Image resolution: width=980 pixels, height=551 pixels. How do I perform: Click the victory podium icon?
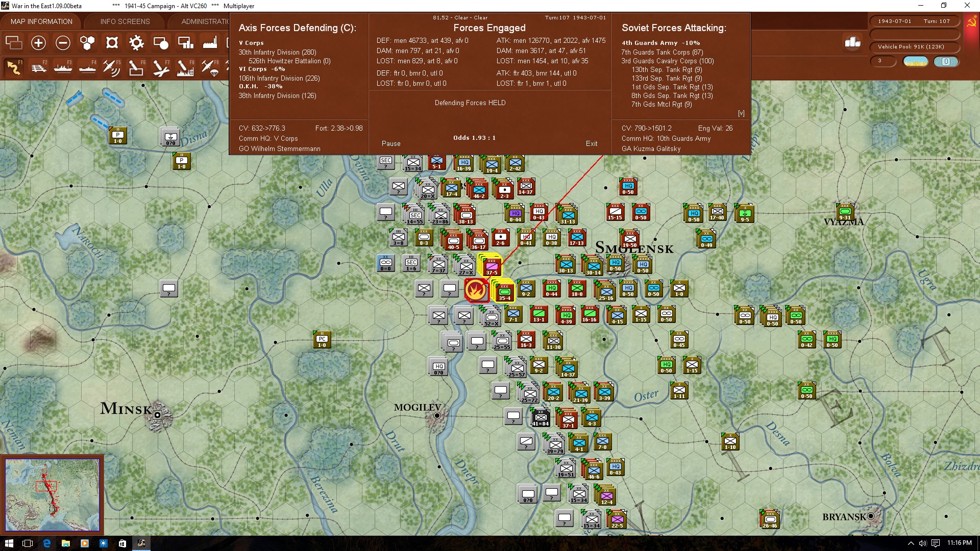pos(852,42)
